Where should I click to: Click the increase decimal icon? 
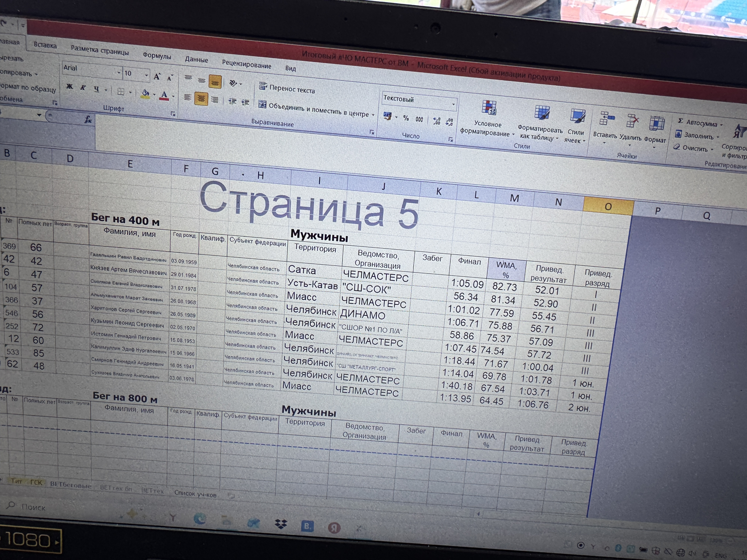click(437, 121)
